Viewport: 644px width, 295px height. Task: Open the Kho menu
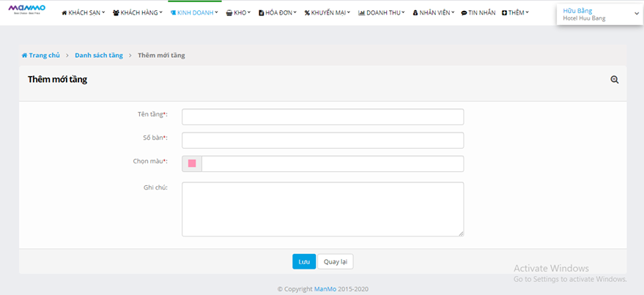[x=238, y=13]
